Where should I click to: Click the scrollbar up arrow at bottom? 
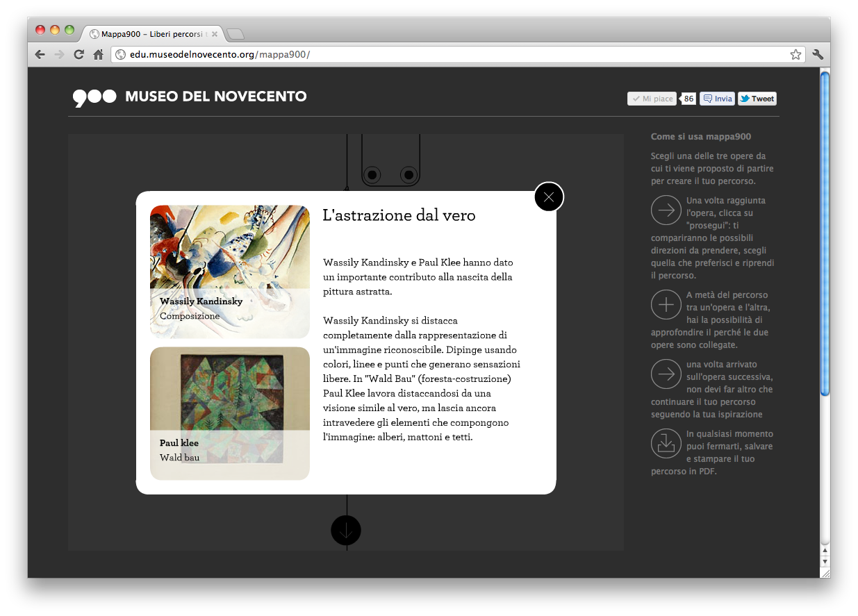pyautogui.click(x=825, y=550)
